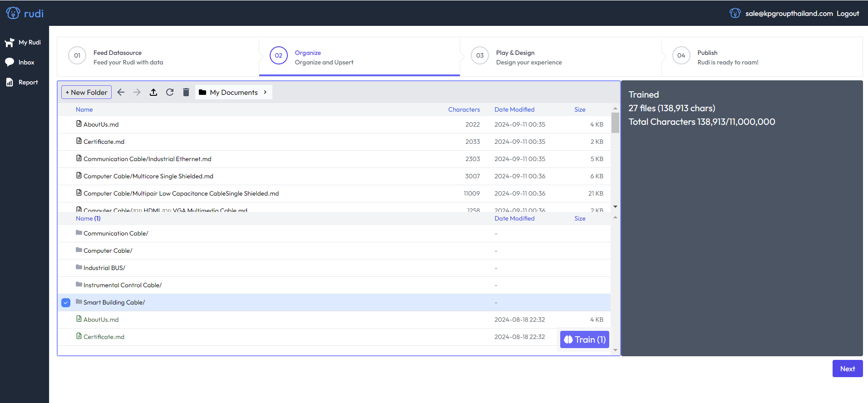Click the user avatar icon beside the email
The width and height of the screenshot is (868, 403).
click(735, 13)
